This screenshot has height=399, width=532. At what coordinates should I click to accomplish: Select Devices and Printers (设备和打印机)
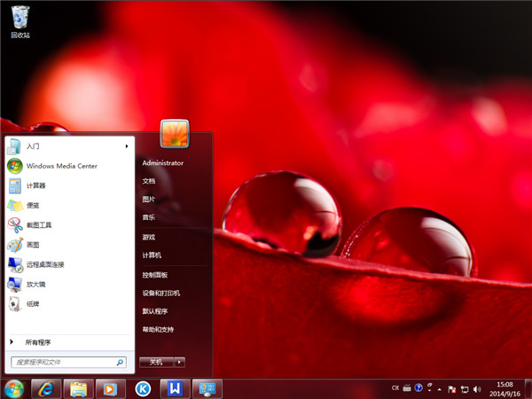tap(161, 293)
